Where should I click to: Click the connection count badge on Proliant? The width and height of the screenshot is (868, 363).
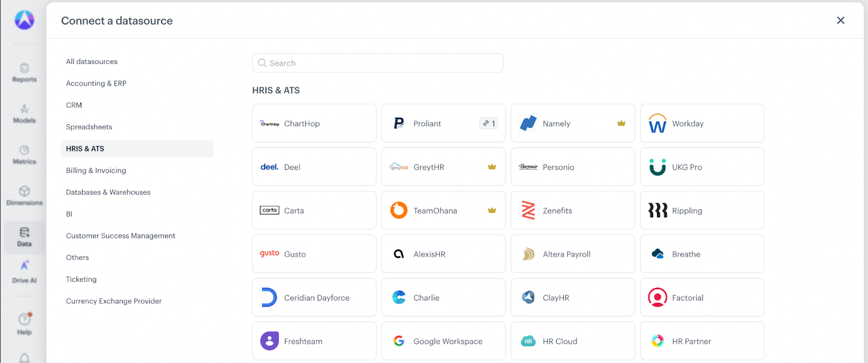coord(489,123)
